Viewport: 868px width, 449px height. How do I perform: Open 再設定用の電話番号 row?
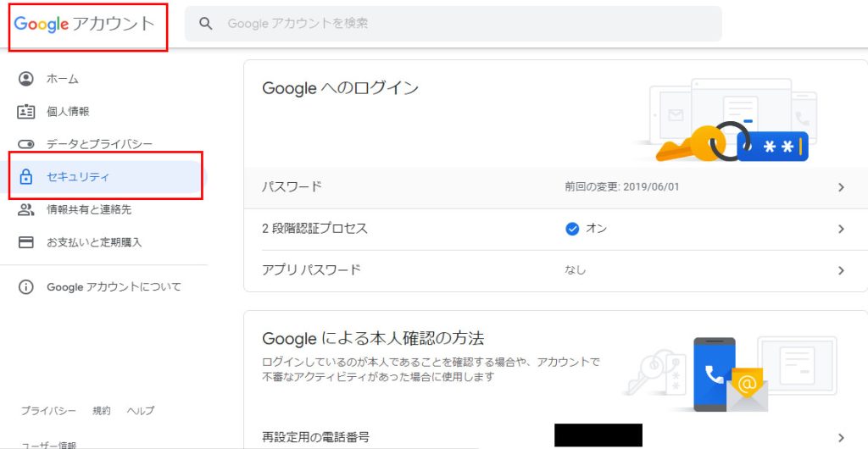pos(556,436)
